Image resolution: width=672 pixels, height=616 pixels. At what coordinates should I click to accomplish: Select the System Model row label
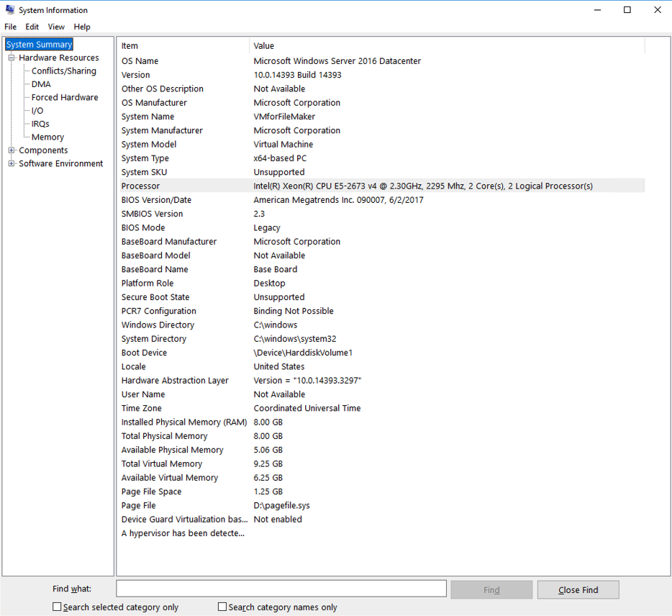click(x=149, y=144)
